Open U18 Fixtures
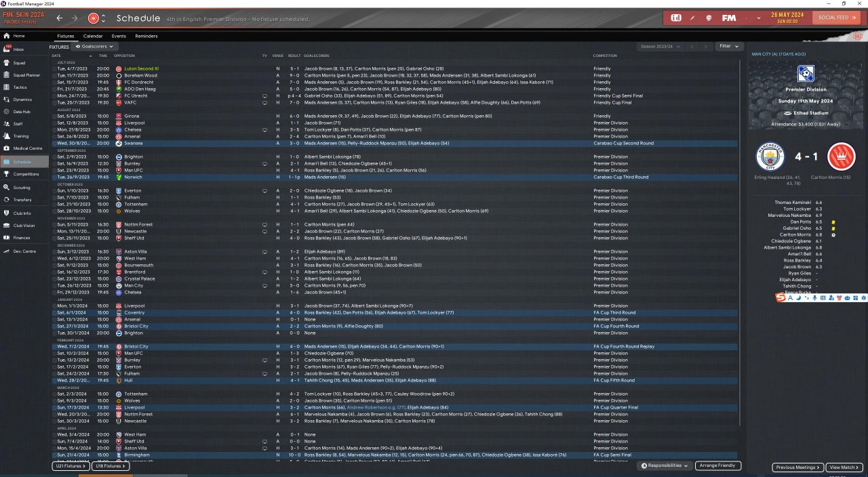 pos(110,466)
